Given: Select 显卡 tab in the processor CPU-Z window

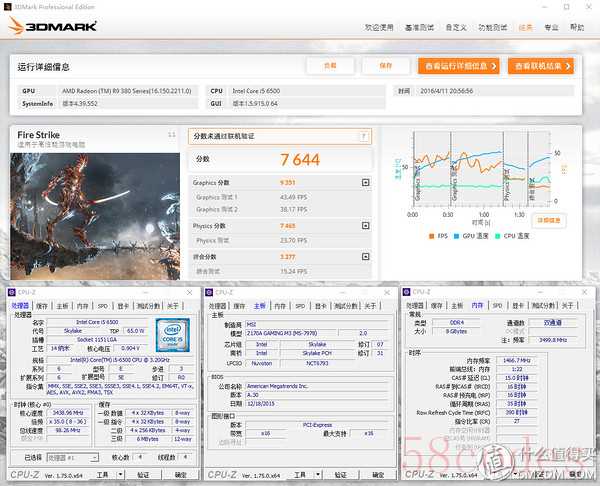Looking at the screenshot, I should click(x=123, y=306).
